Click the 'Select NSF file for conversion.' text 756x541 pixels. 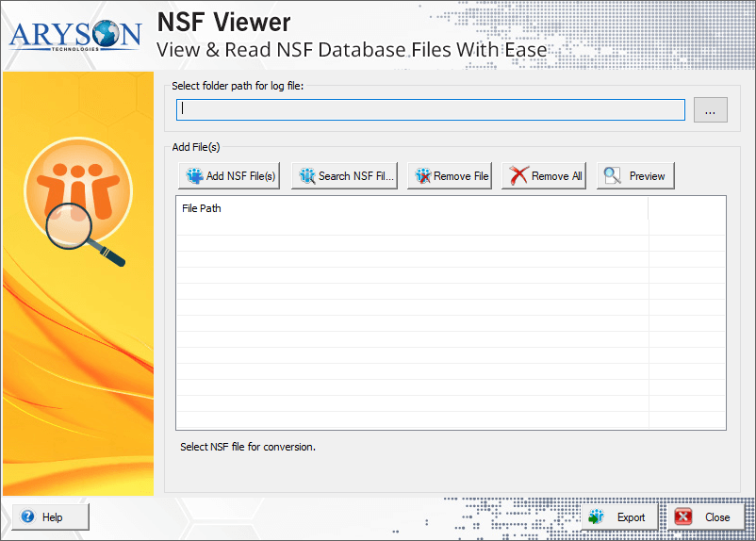248,447
